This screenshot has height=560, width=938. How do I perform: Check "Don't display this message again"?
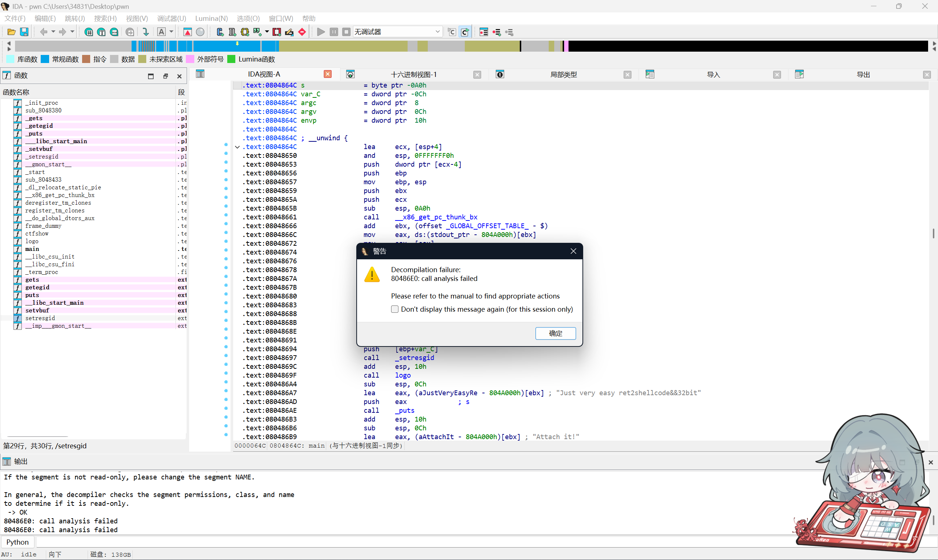[x=395, y=309]
